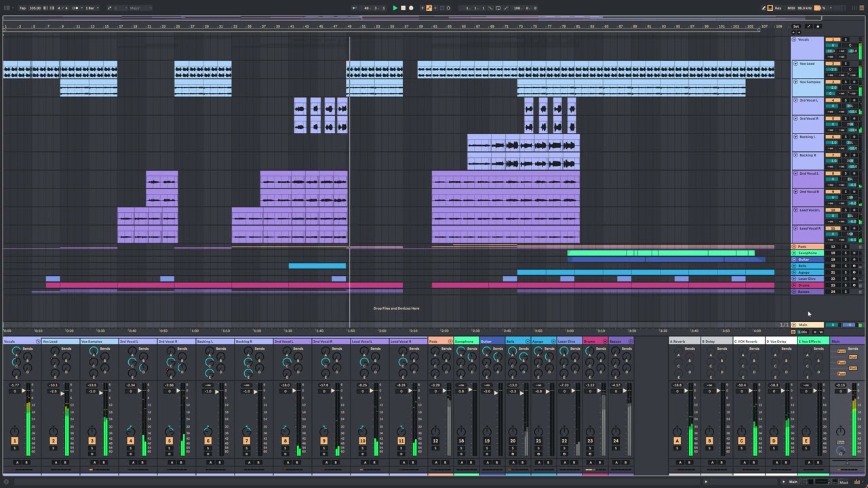Screen dimensions: 868x488
Task: Collapse the 2nd Vocal L track
Action: click(795, 174)
